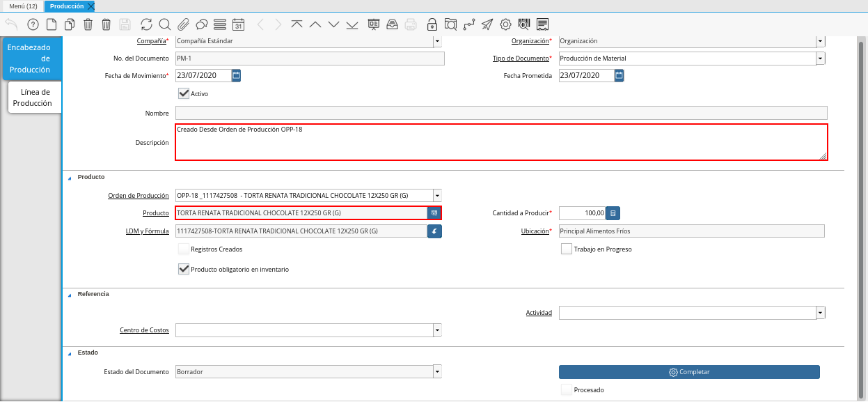This screenshot has width=868, height=402.
Task: Expand the Centro de Costos dropdown
Action: click(437, 330)
